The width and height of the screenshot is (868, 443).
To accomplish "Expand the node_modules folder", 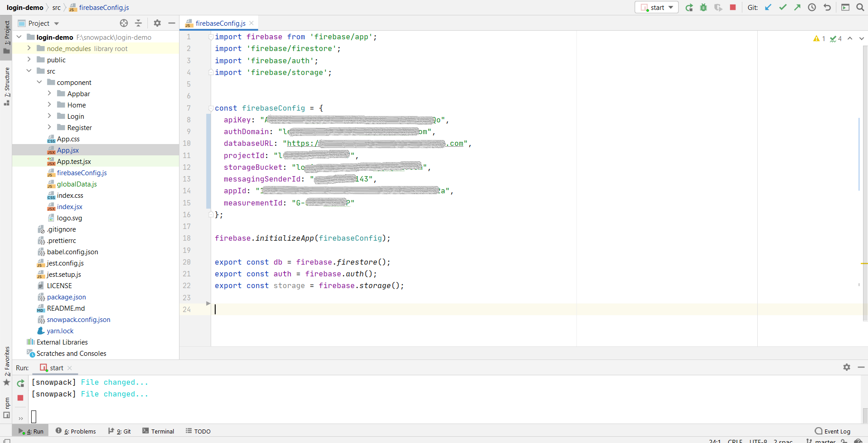I will pos(29,48).
